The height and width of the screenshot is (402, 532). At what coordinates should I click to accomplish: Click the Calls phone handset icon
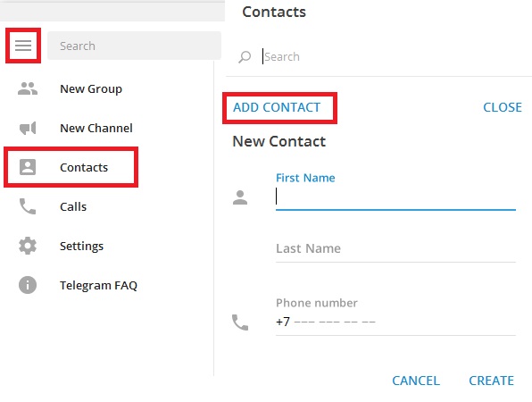click(x=28, y=206)
